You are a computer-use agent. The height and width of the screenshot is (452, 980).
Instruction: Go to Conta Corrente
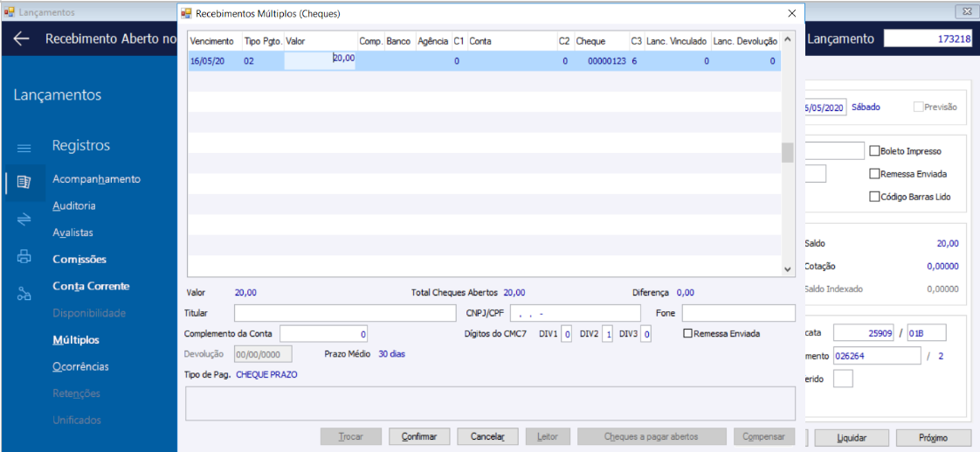[x=91, y=287]
